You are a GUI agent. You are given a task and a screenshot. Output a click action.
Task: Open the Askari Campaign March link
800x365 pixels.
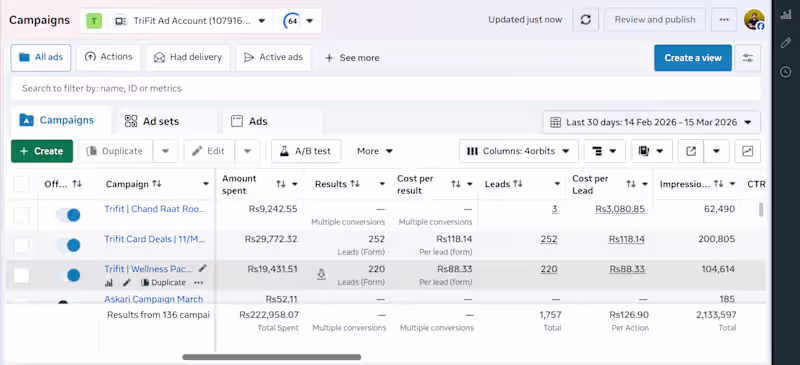pos(154,299)
